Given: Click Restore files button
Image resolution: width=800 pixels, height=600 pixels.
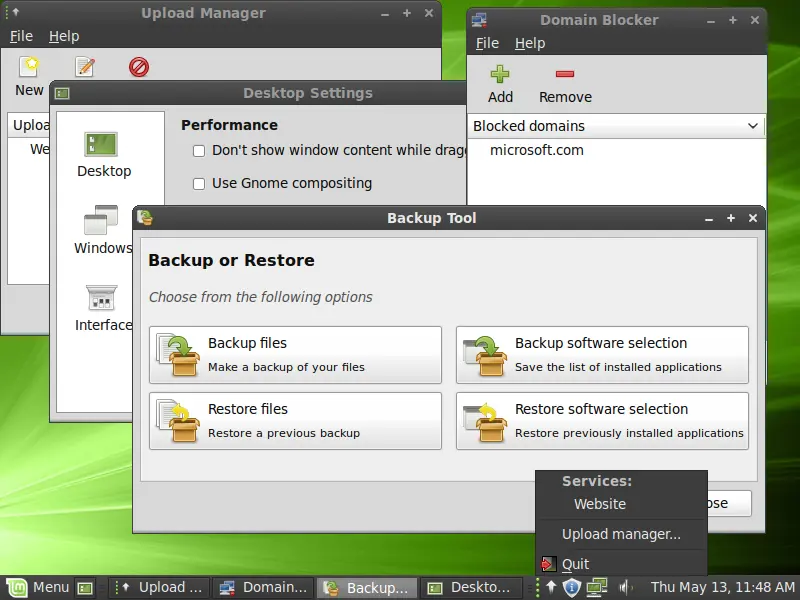Looking at the screenshot, I should point(295,421).
